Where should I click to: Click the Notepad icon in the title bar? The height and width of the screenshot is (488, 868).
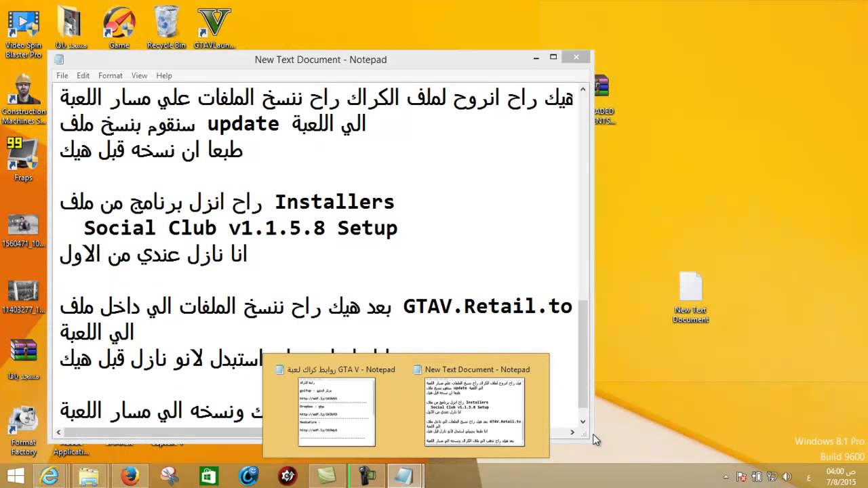click(x=59, y=60)
